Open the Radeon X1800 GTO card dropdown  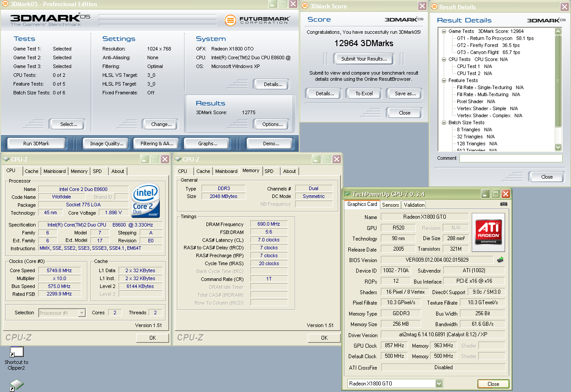click(x=438, y=384)
